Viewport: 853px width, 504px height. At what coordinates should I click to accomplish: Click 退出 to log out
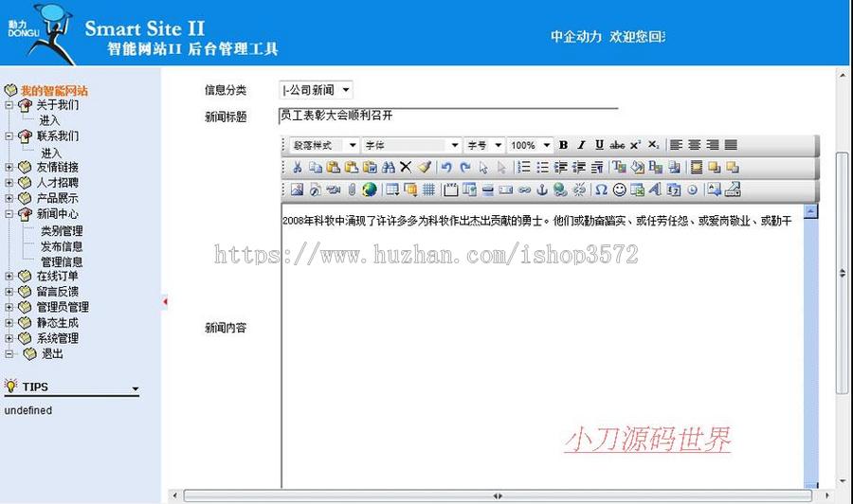pyautogui.click(x=52, y=354)
